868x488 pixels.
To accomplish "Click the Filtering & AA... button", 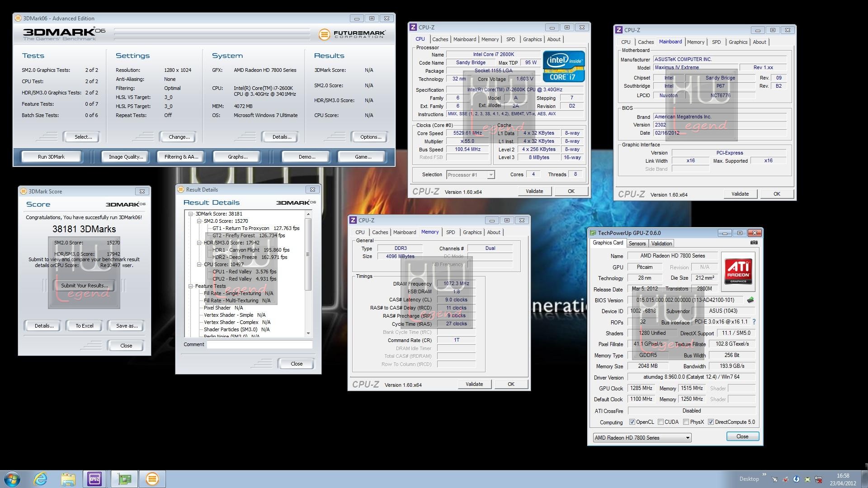I will coord(181,157).
